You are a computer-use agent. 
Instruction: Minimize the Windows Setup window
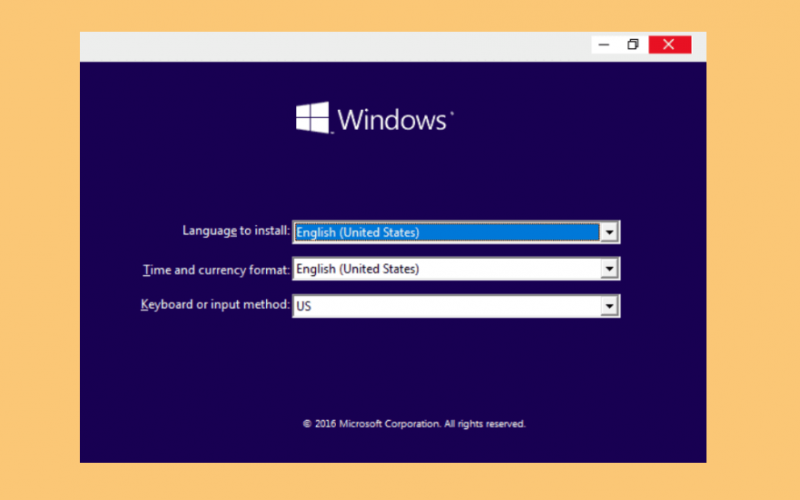(604, 45)
